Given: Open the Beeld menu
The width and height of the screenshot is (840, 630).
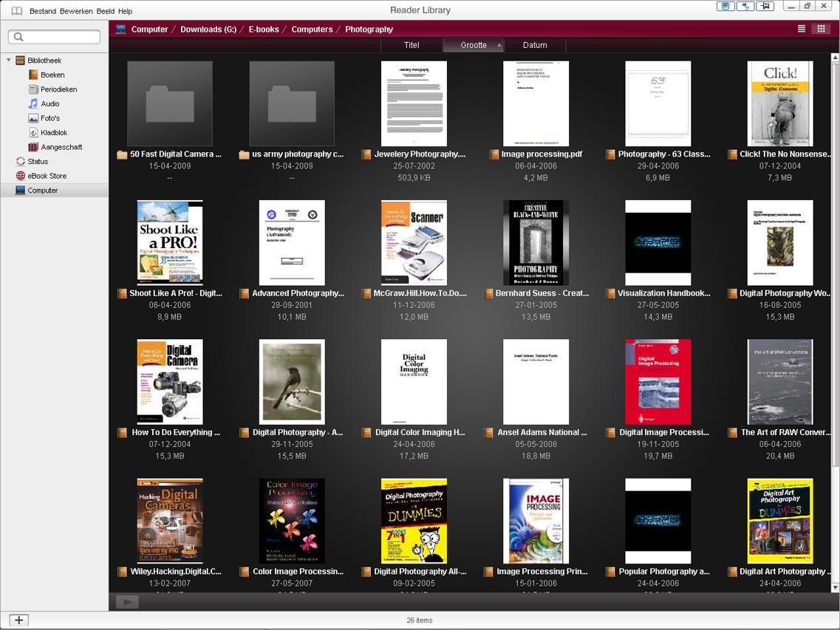Looking at the screenshot, I should [106, 11].
